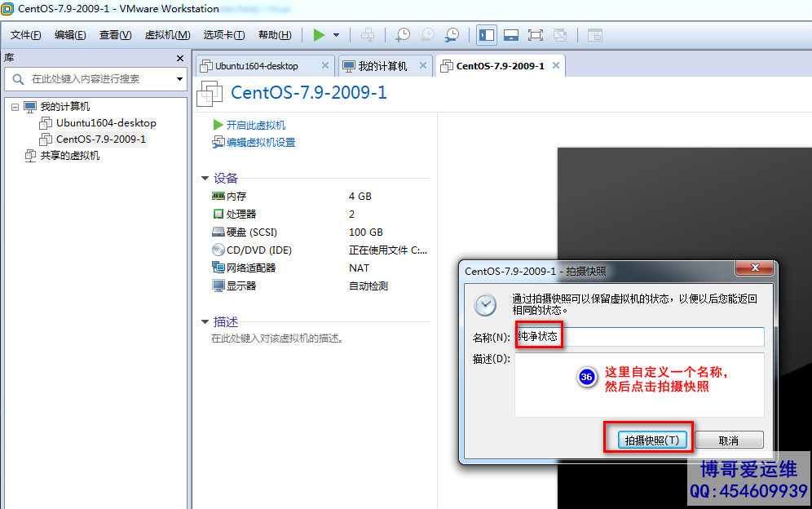Close the library panel with its X
812x509 pixels.
[x=180, y=59]
